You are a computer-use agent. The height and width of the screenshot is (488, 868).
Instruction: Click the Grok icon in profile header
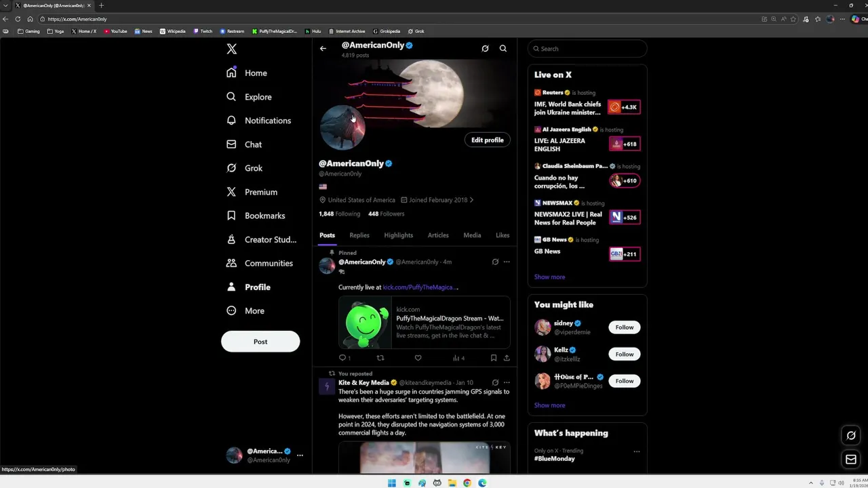point(485,49)
